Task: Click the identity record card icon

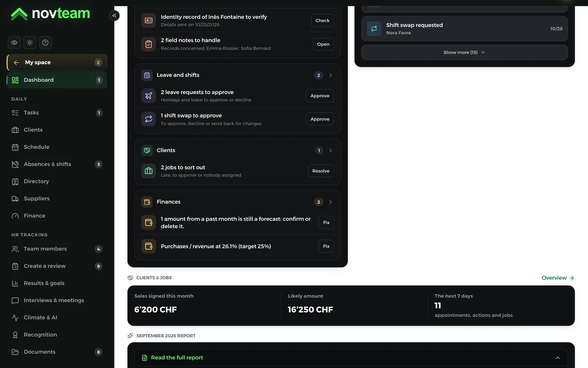Action: click(149, 20)
